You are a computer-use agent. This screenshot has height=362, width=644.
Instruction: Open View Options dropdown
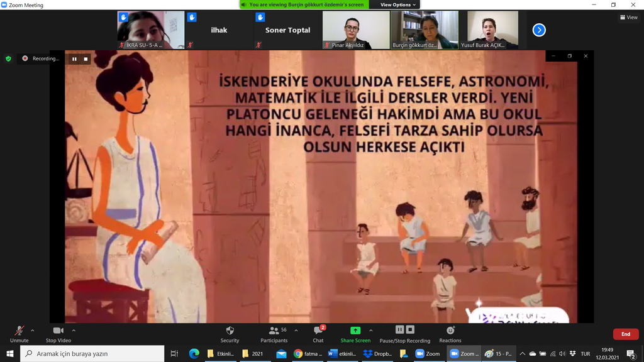(x=397, y=4)
